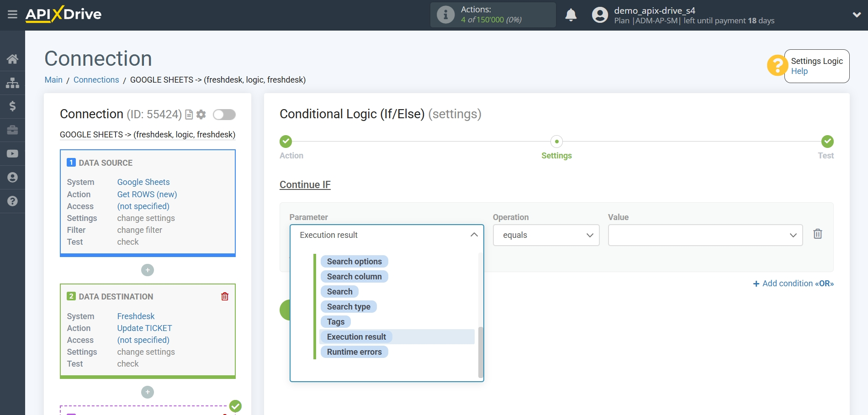Image resolution: width=868 pixels, height=415 pixels.
Task: Open the hamburger menu
Action: coord(12,15)
